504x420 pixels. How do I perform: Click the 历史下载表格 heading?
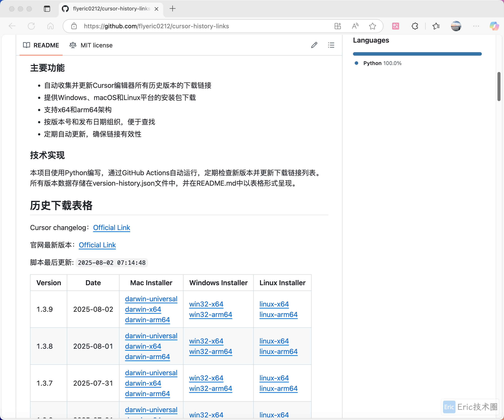point(61,206)
